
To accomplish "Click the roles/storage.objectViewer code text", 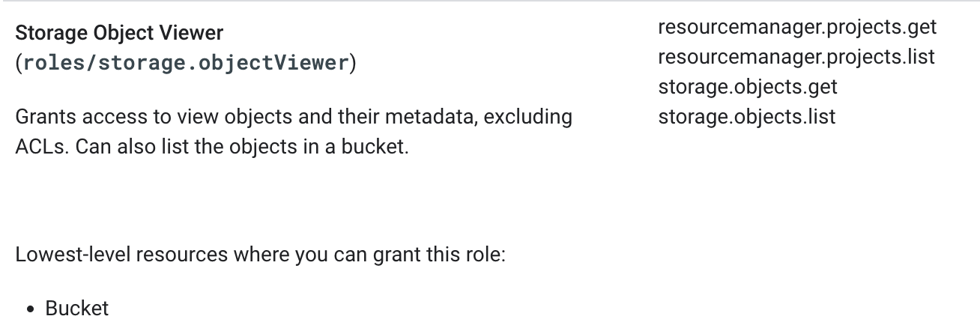I will pyautogui.click(x=186, y=63).
